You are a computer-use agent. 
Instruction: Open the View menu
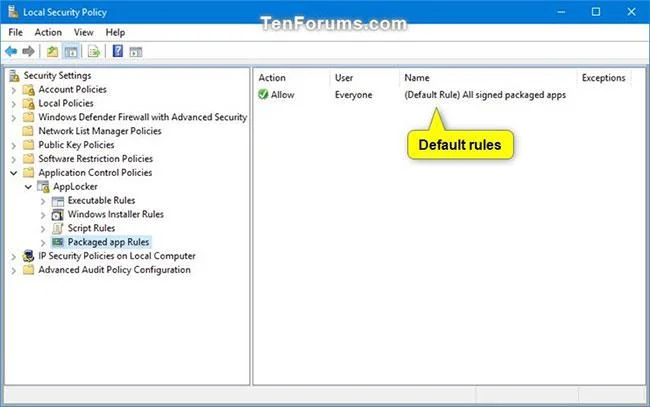[83, 32]
